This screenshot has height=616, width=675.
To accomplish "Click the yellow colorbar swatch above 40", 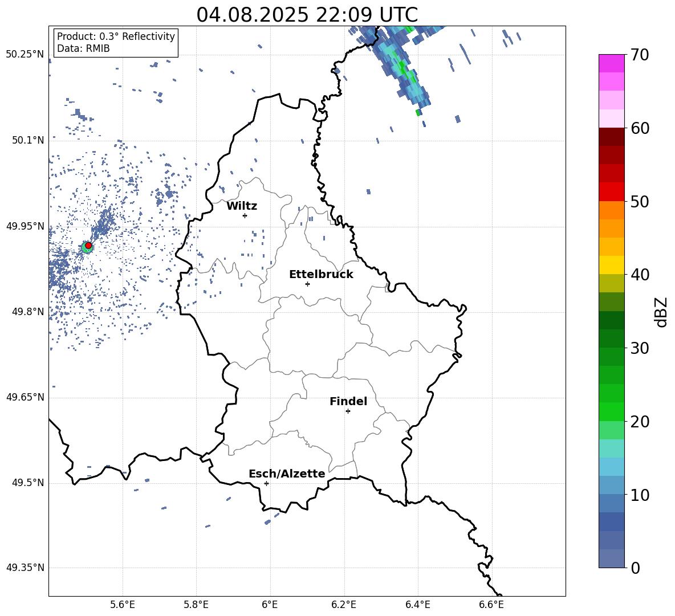I will click(612, 265).
